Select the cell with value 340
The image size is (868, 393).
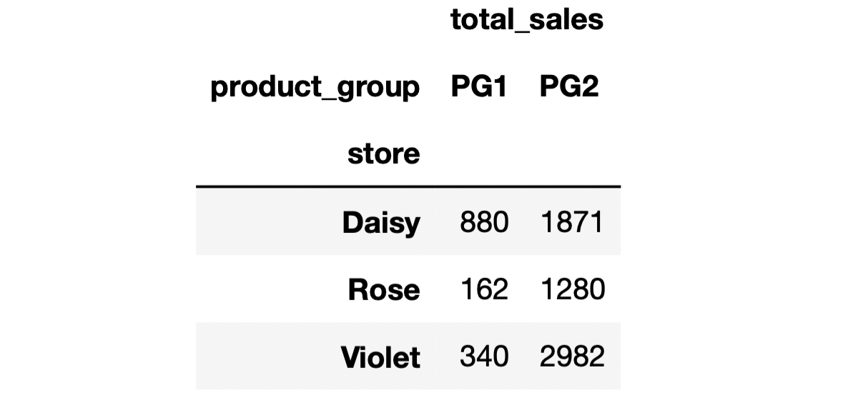484,357
